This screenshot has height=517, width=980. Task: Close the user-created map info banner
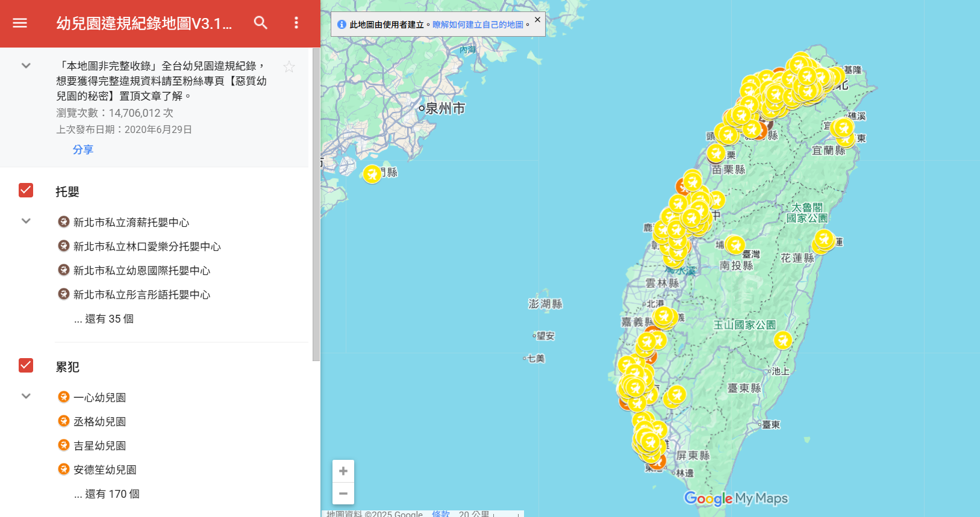537,20
